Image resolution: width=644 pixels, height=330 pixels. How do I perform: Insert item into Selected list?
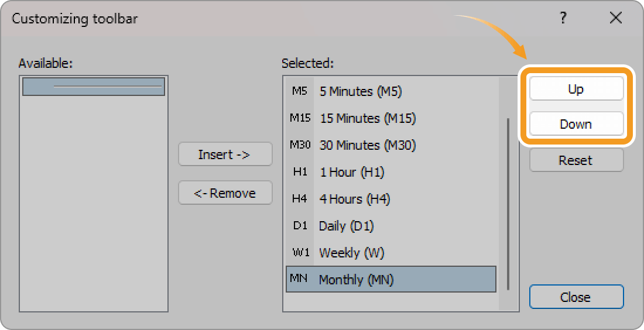pyautogui.click(x=225, y=154)
